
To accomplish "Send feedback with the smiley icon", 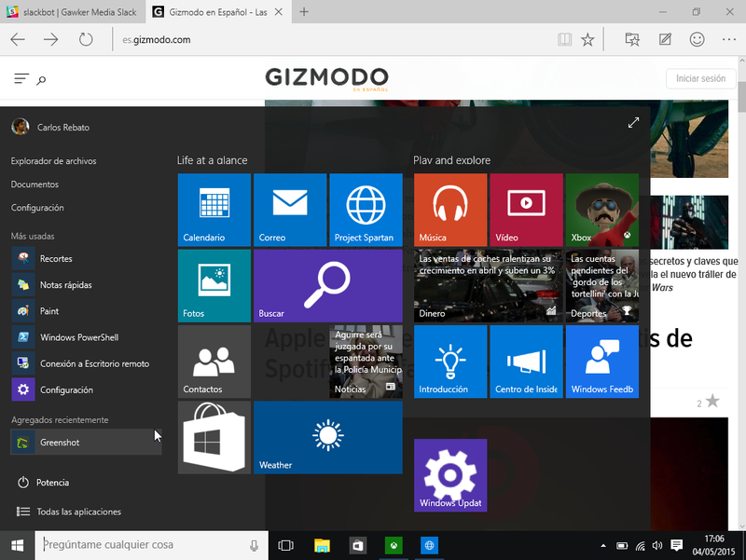I will (x=697, y=39).
